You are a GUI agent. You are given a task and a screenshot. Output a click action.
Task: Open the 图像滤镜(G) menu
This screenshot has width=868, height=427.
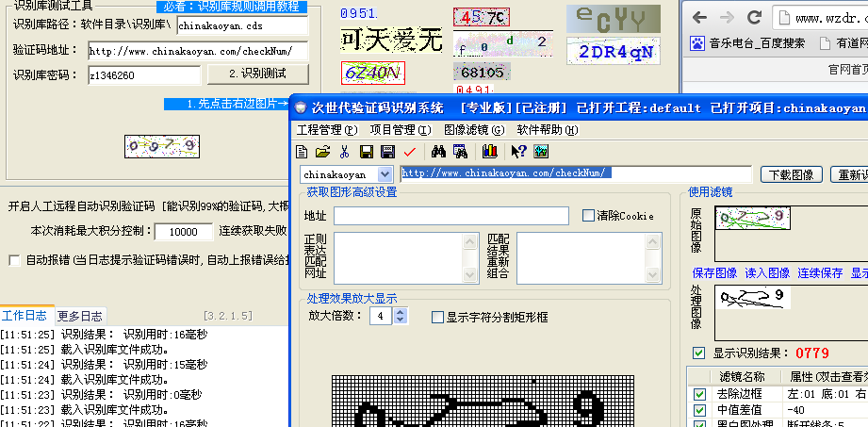click(474, 129)
